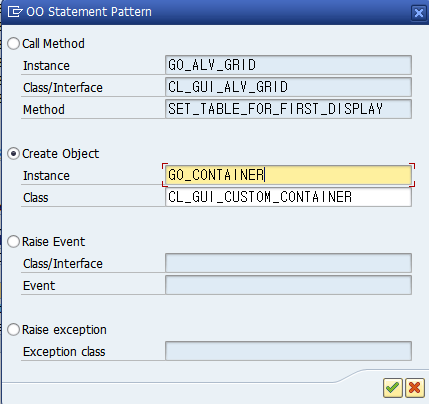
Task: Click the Class/Interface label under Call Method
Action: click(x=63, y=88)
